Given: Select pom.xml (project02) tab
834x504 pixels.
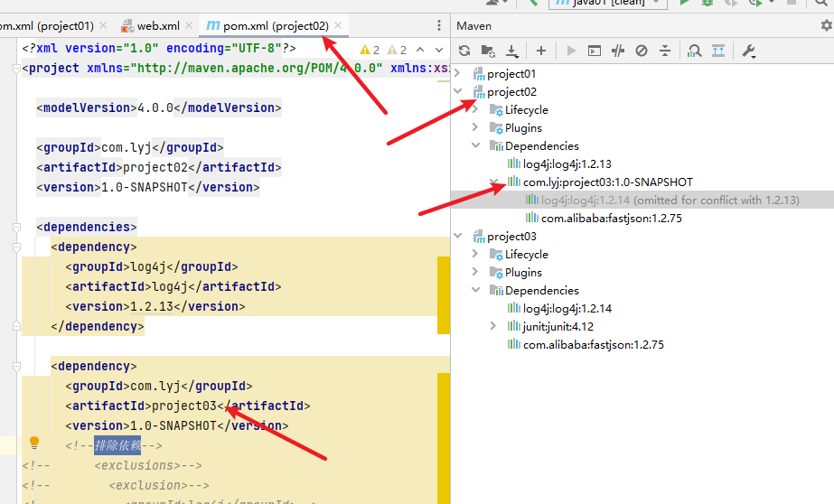Looking at the screenshot, I should (x=267, y=25).
